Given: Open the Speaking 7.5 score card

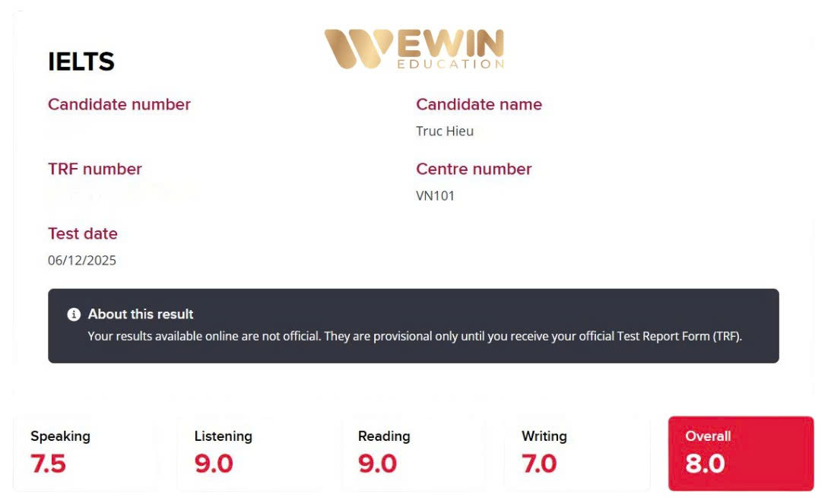Looking at the screenshot, I should tap(85, 453).
